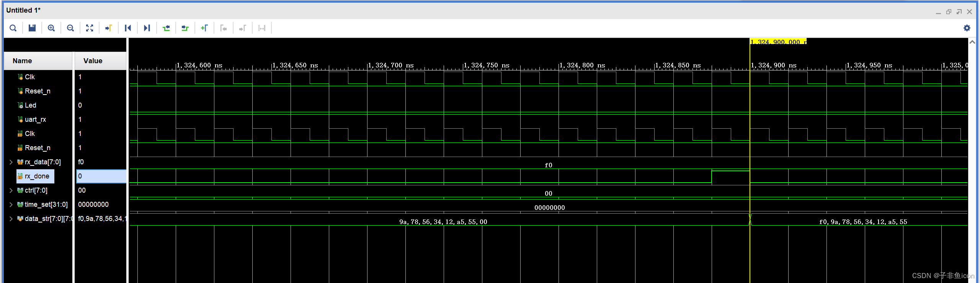Click the 00000000 value of time_set
980x283 pixels.
click(93, 204)
